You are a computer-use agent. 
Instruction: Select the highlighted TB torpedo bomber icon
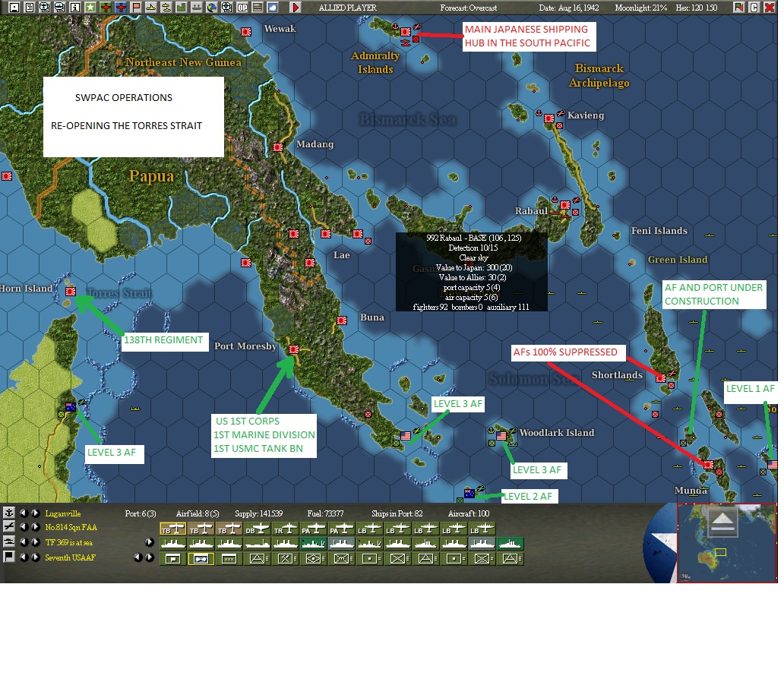click(x=173, y=529)
